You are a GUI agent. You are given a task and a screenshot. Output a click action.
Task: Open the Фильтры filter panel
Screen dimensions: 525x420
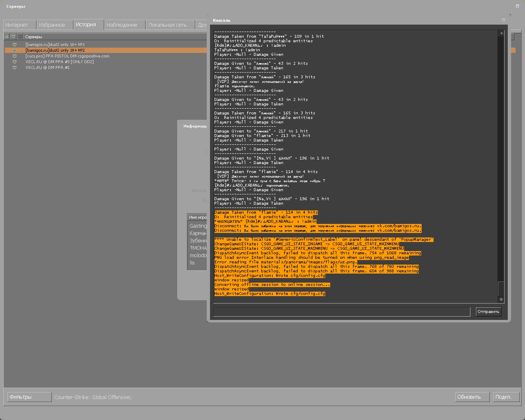coord(29,397)
